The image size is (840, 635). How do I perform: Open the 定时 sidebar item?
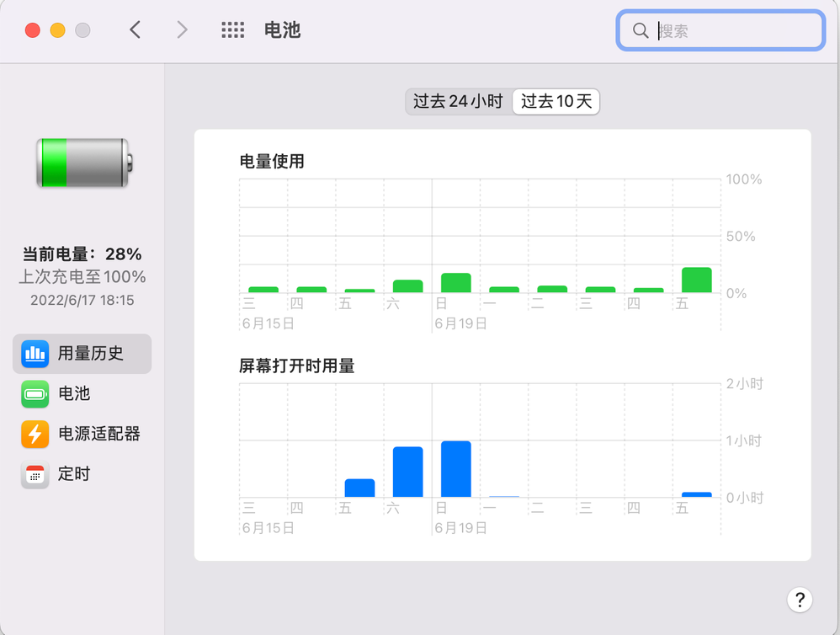click(82, 474)
